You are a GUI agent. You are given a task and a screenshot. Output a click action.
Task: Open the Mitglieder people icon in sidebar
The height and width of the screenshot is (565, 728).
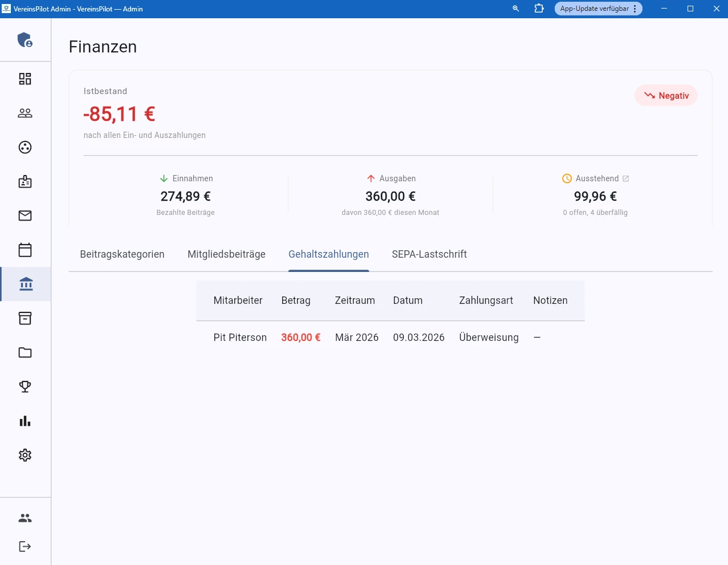tap(25, 113)
